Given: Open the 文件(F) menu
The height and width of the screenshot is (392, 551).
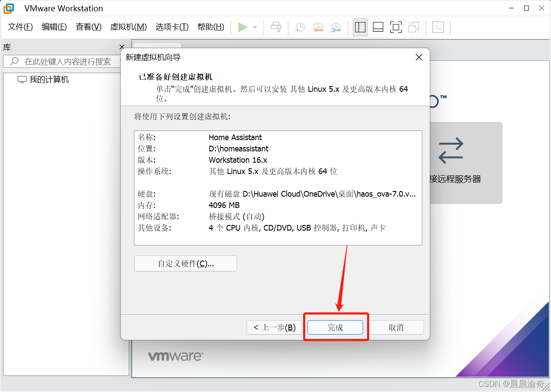Looking at the screenshot, I should click(x=20, y=27).
